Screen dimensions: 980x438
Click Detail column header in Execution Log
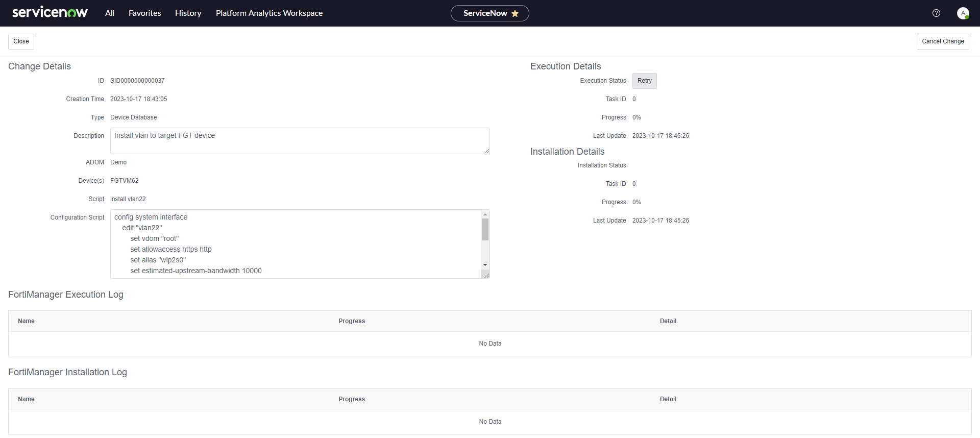(668, 321)
